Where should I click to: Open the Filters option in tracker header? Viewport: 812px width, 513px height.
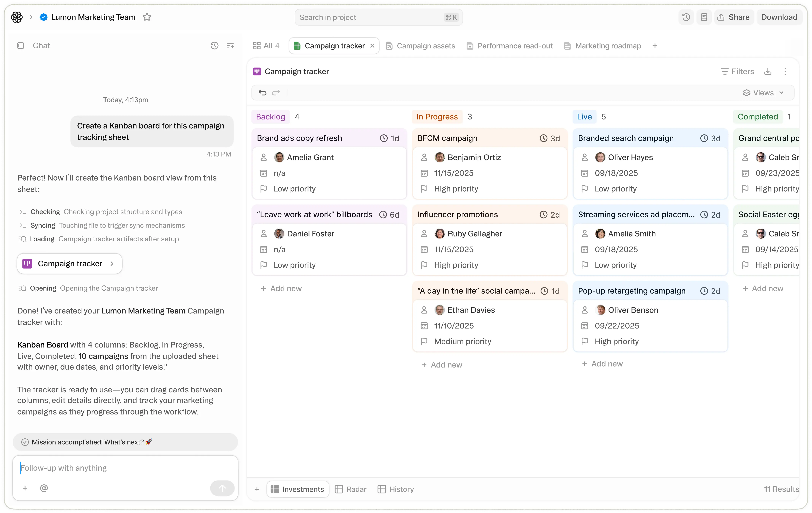coord(737,72)
